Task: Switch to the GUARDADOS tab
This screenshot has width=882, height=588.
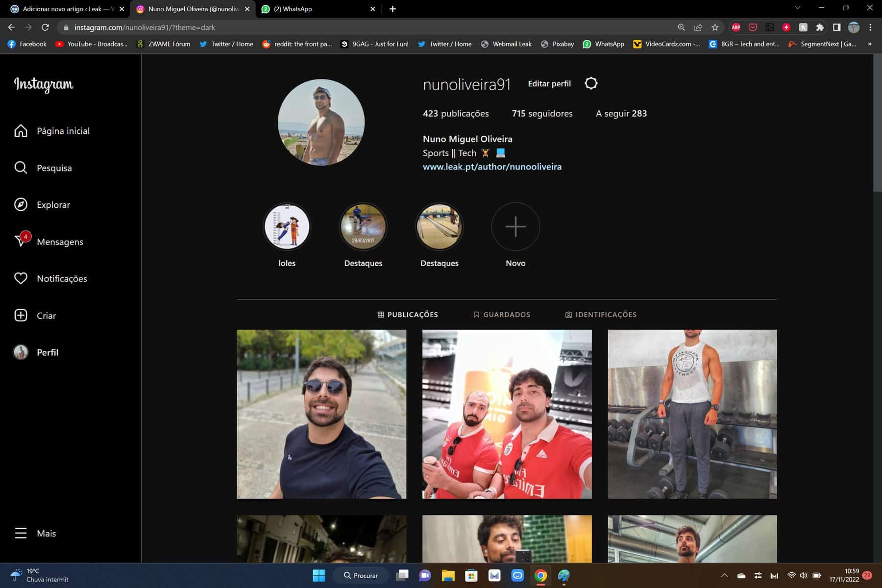Action: pyautogui.click(x=502, y=315)
